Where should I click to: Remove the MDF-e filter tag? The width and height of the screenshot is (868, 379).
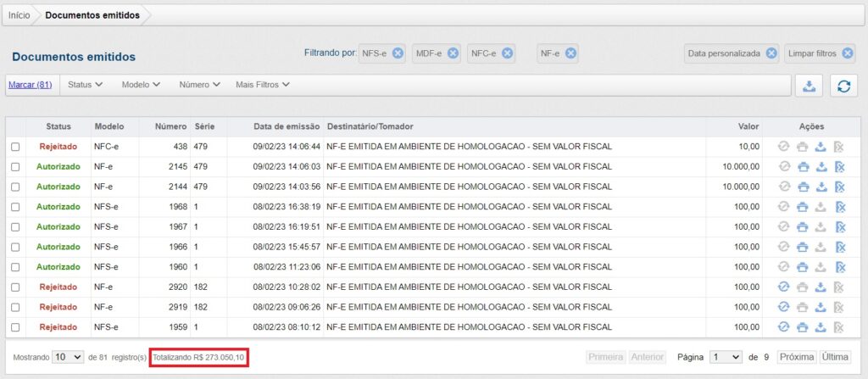pyautogui.click(x=453, y=53)
